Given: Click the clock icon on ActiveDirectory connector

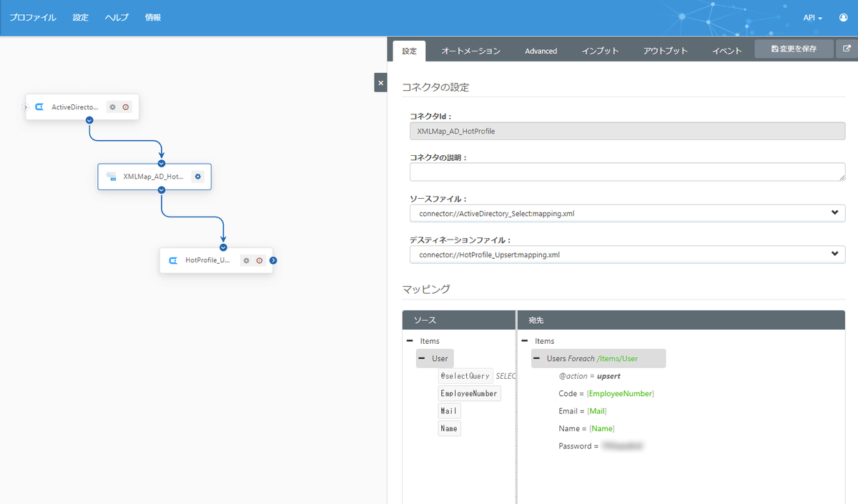Looking at the screenshot, I should coord(126,107).
